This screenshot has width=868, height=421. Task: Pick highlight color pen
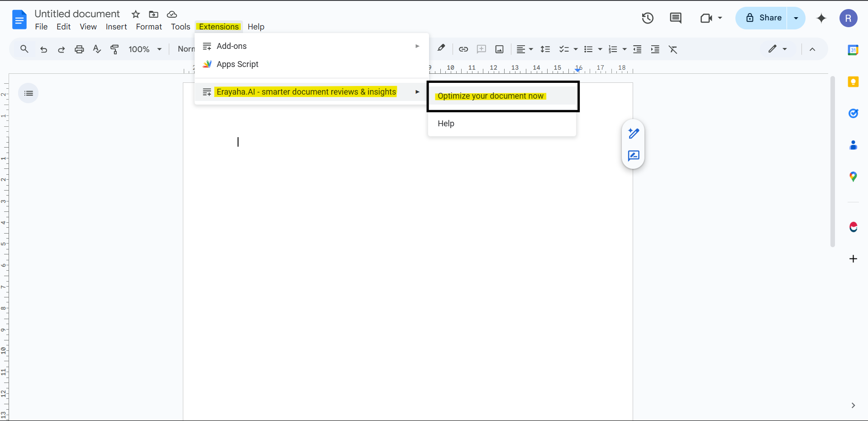[441, 48]
